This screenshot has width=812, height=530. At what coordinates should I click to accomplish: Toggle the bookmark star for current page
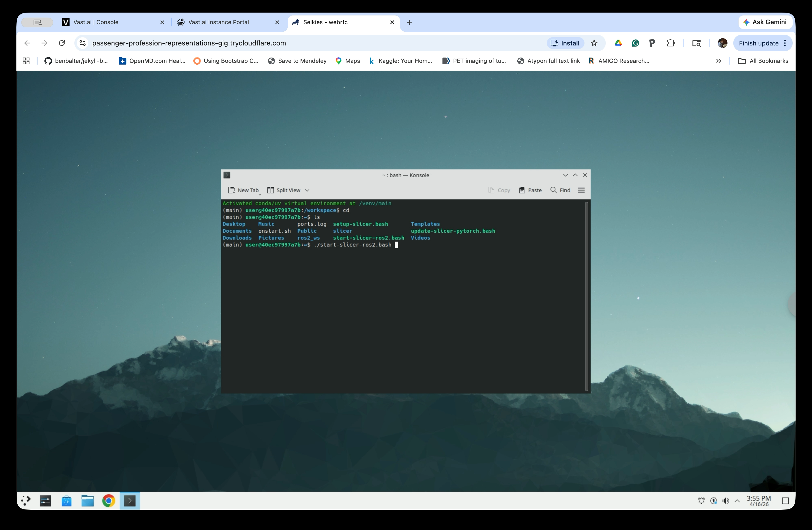coord(594,43)
